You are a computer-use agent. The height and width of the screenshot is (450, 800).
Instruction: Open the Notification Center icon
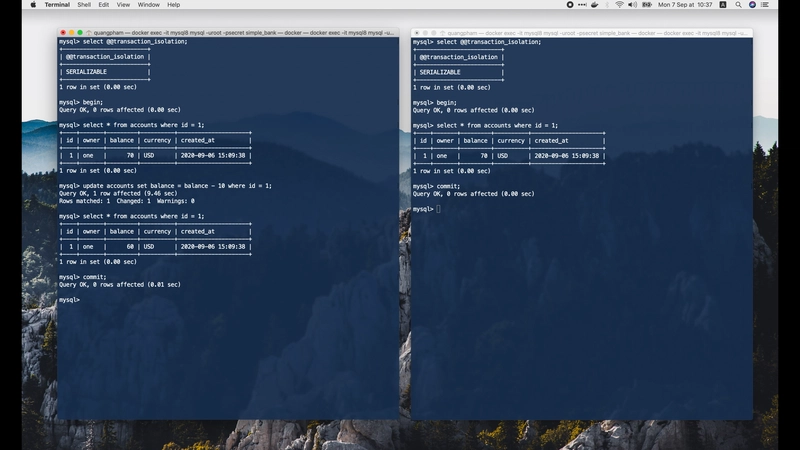(x=765, y=5)
